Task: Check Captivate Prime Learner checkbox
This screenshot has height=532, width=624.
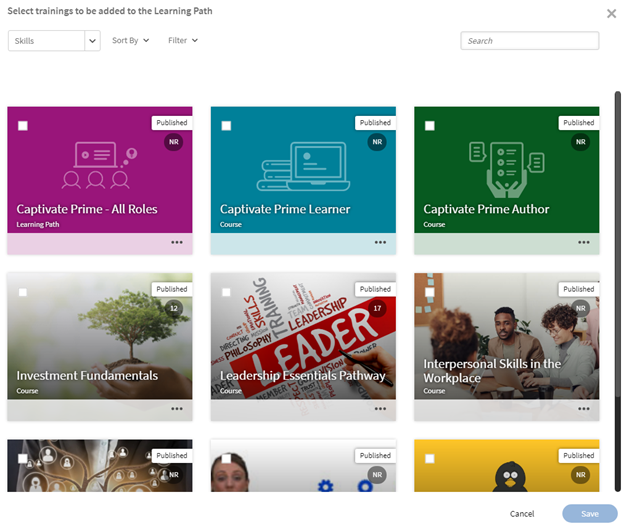Action: [226, 126]
